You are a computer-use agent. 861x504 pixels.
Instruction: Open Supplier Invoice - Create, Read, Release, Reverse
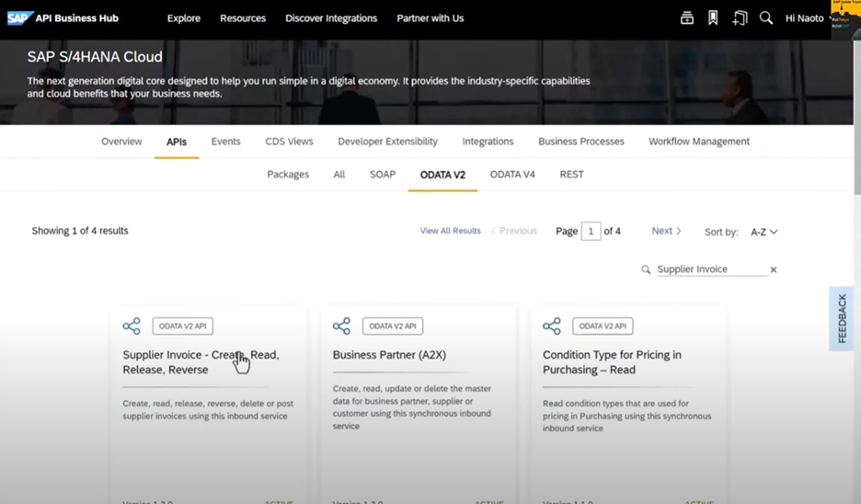click(x=201, y=362)
